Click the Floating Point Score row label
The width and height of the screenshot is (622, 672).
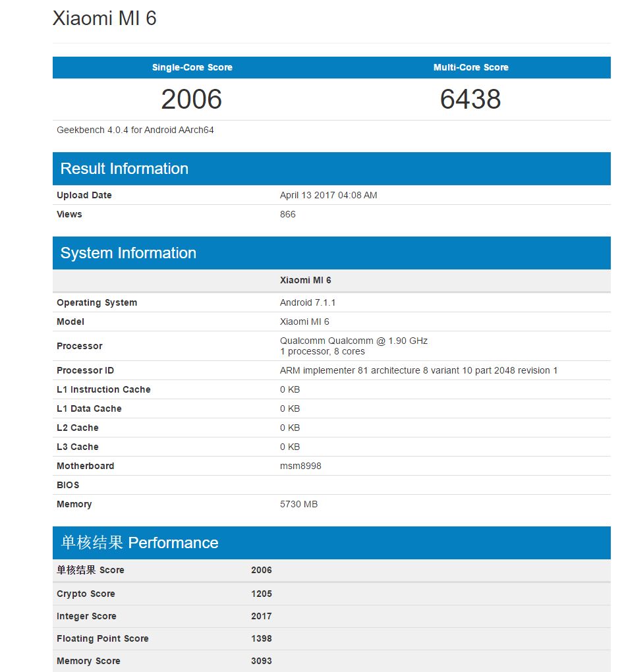(103, 638)
